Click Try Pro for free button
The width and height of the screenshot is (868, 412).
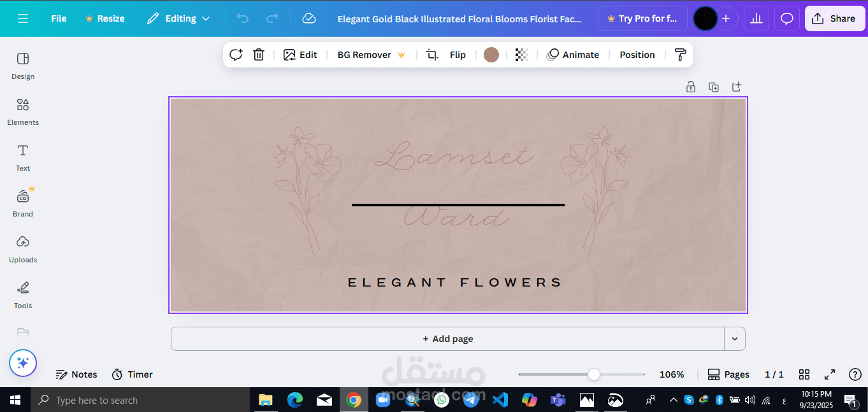(642, 18)
